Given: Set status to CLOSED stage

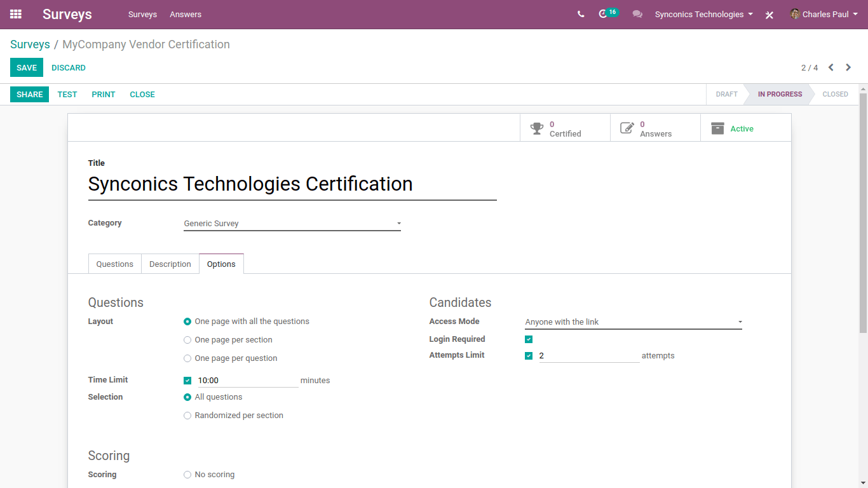Looking at the screenshot, I should tap(835, 94).
